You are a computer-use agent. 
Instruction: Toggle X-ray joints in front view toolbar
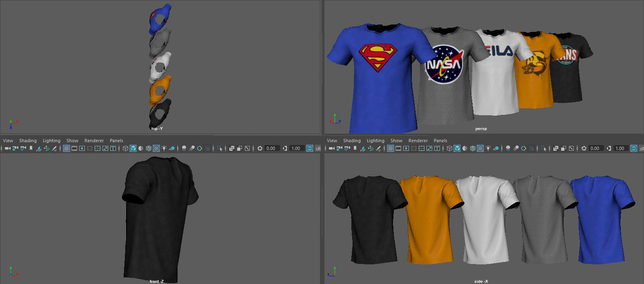click(x=247, y=148)
